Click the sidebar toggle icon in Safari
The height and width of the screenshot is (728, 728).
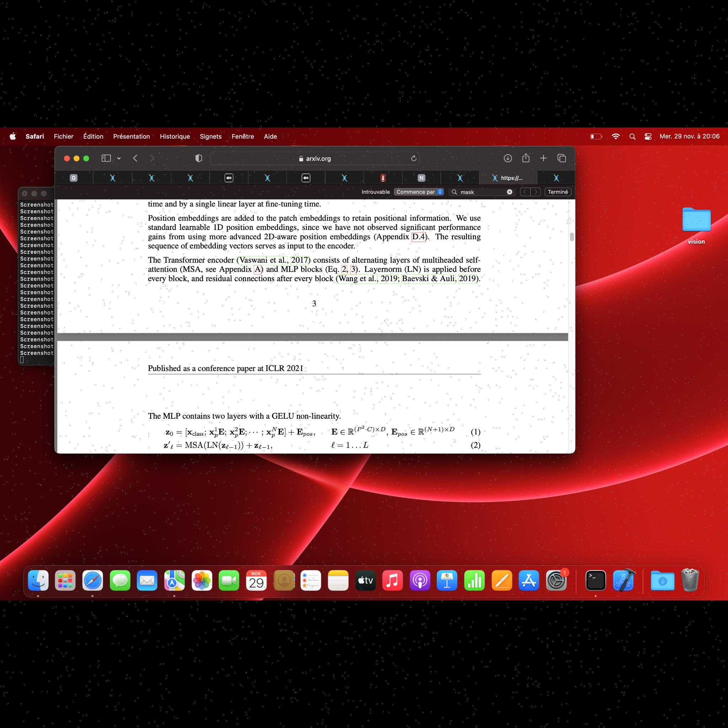(x=105, y=158)
